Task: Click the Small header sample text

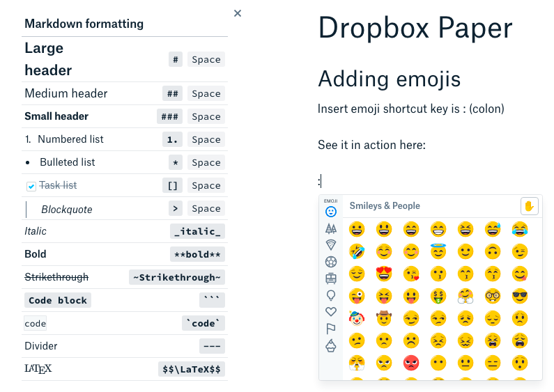Action: (x=56, y=116)
